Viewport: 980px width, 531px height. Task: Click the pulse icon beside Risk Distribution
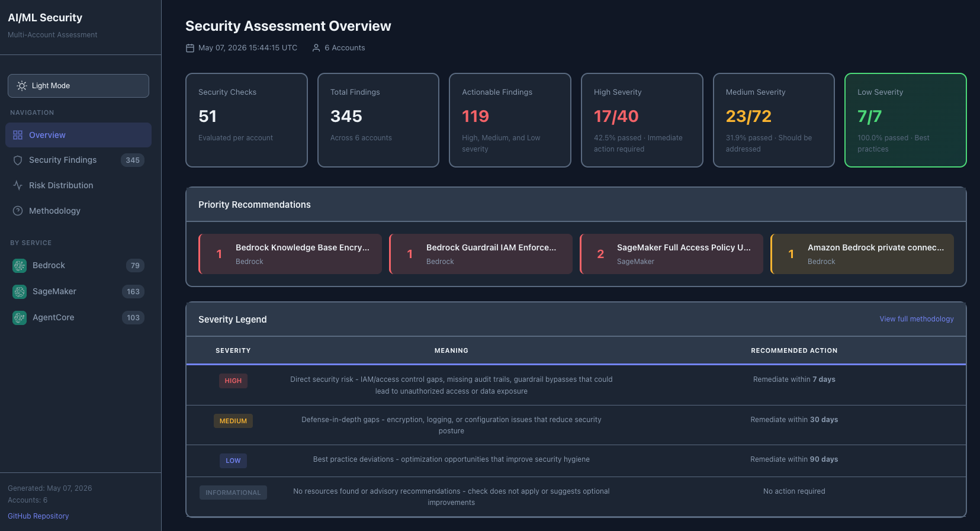tap(18, 185)
